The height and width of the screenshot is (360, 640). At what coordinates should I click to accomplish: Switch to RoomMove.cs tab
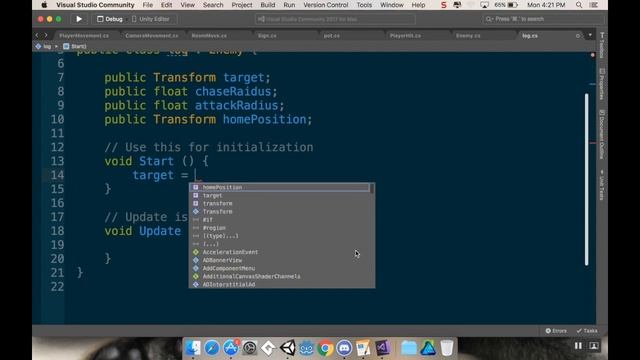209,36
